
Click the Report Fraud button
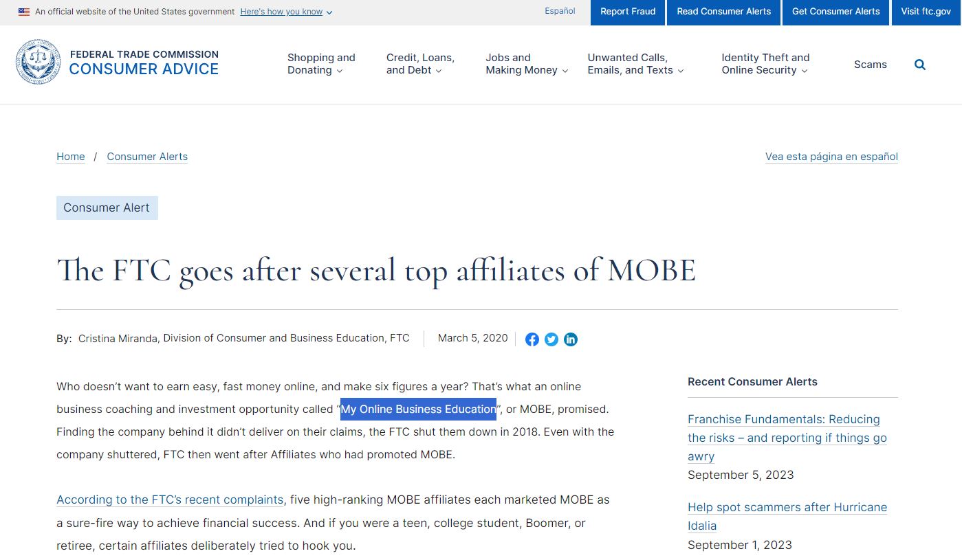point(628,12)
